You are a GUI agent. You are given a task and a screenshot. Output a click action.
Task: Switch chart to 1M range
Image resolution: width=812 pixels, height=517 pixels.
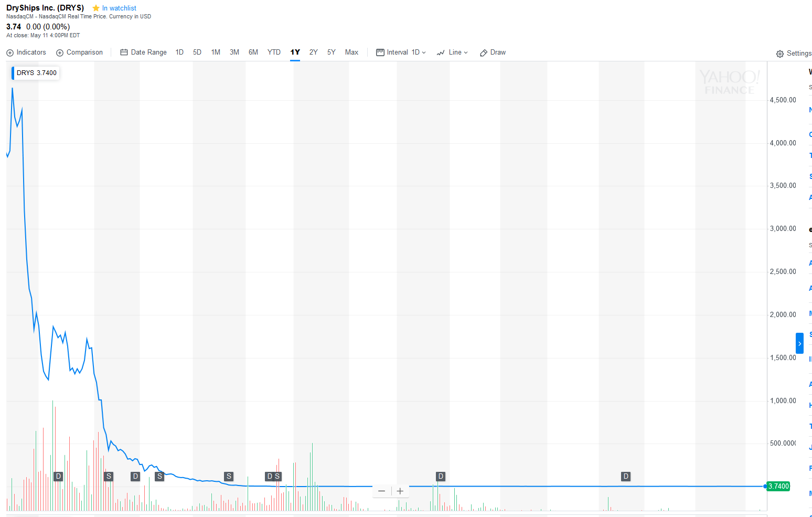[x=216, y=52]
